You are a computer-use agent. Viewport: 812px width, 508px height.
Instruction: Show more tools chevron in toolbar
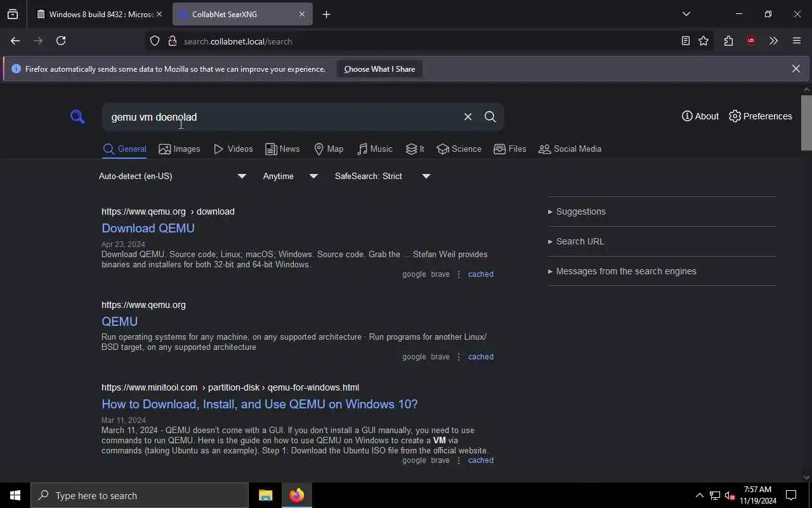(x=773, y=41)
